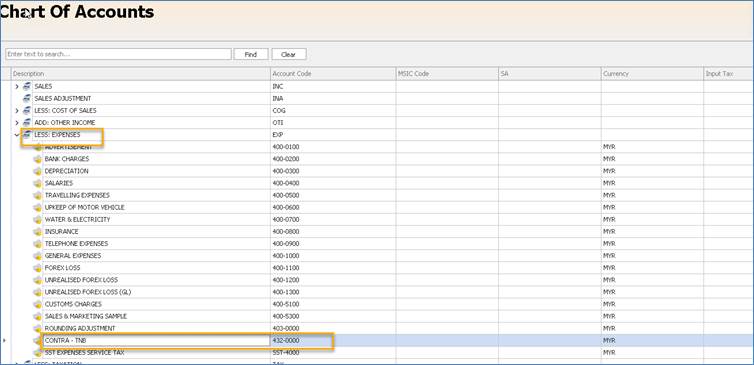Select the WATER & ELECTRICITY account

point(77,220)
